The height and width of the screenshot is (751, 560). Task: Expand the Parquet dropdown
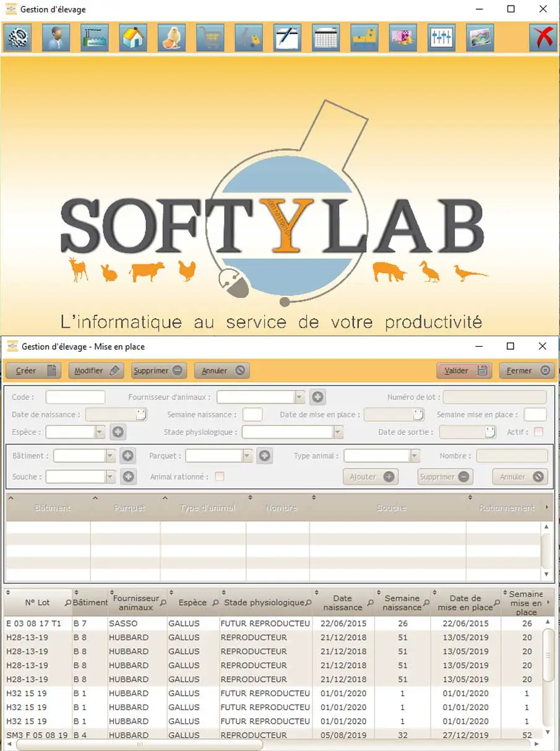click(248, 456)
